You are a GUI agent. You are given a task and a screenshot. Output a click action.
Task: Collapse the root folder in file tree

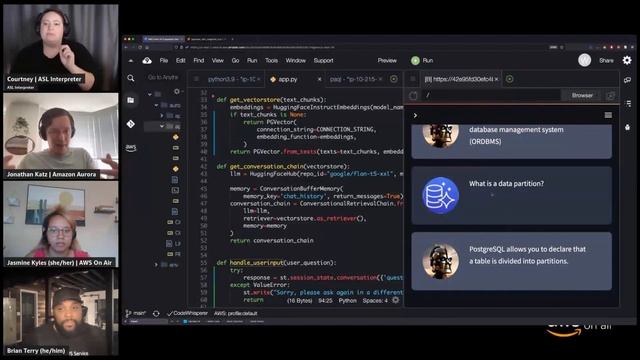[150, 94]
